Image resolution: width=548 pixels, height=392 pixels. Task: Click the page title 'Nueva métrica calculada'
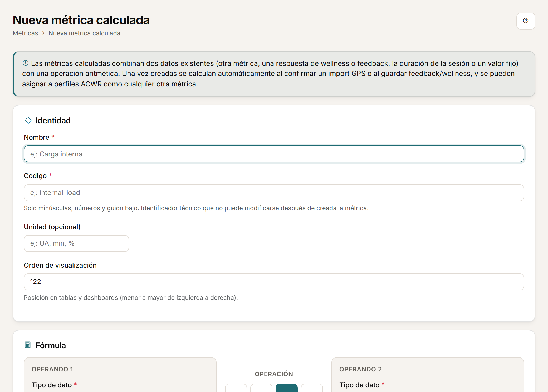81,20
